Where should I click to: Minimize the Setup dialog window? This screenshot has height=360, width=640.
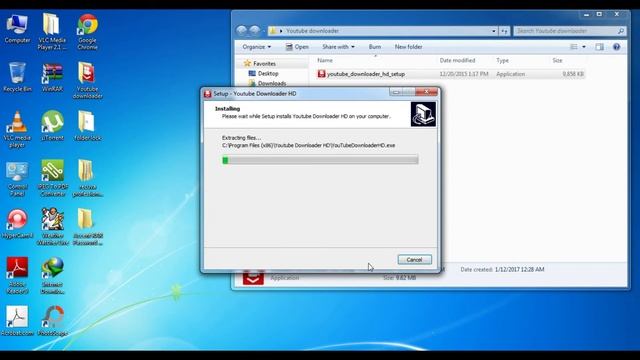[x=396, y=92]
